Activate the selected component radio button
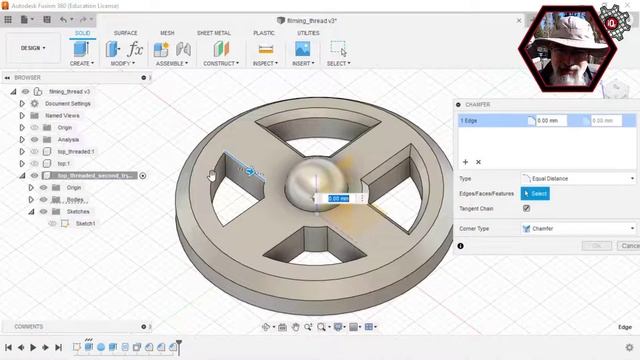This screenshot has height=360, width=640. click(143, 176)
